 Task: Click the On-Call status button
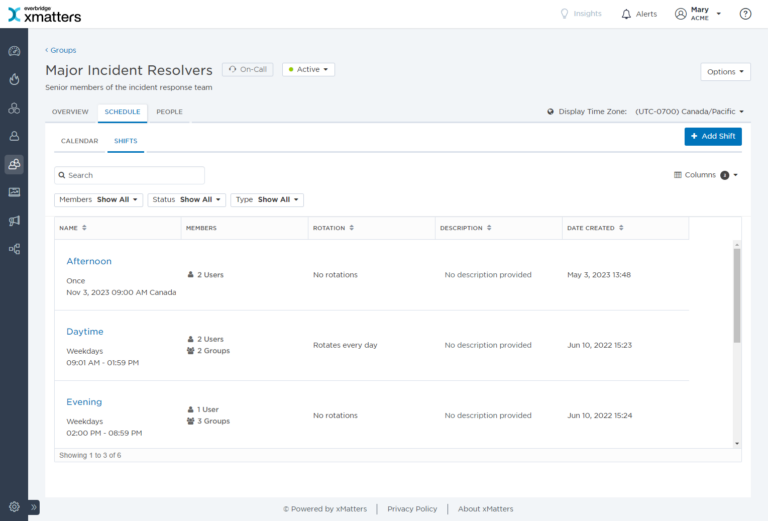247,70
